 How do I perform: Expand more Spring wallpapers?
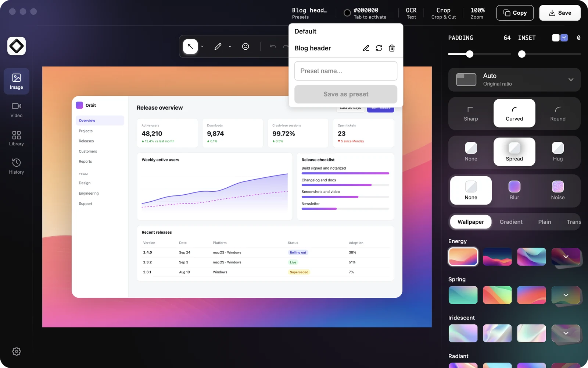point(566,295)
